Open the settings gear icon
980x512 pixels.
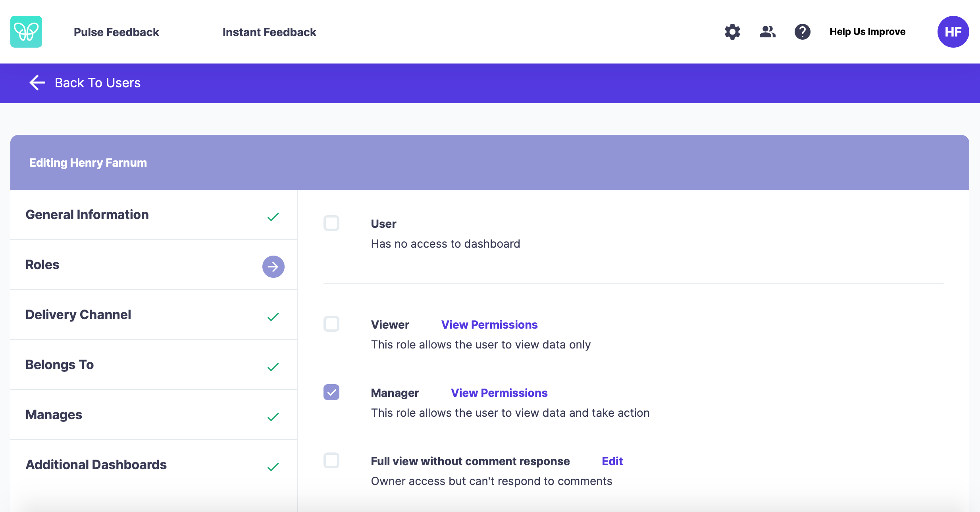[732, 32]
